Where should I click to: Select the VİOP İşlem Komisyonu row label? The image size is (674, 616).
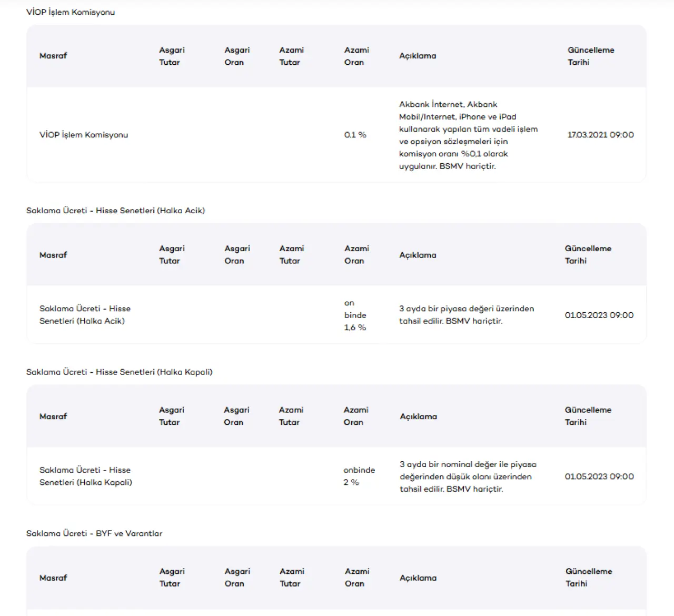tap(84, 135)
